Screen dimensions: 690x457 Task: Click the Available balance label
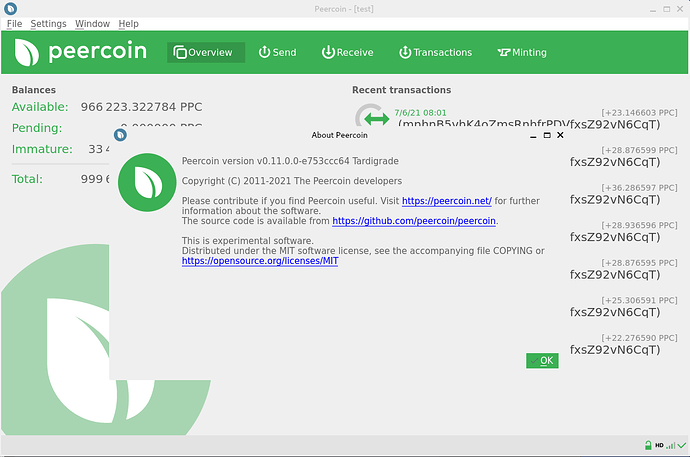(40, 107)
